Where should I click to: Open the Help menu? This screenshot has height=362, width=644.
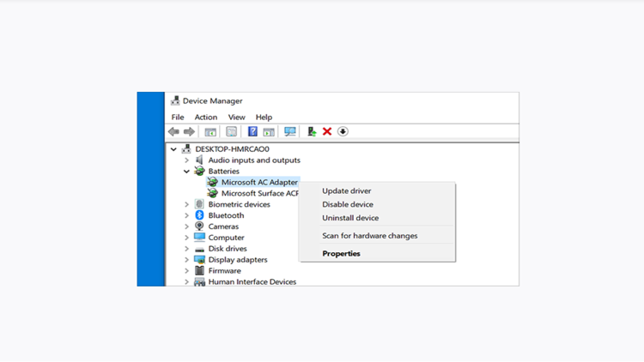(264, 117)
